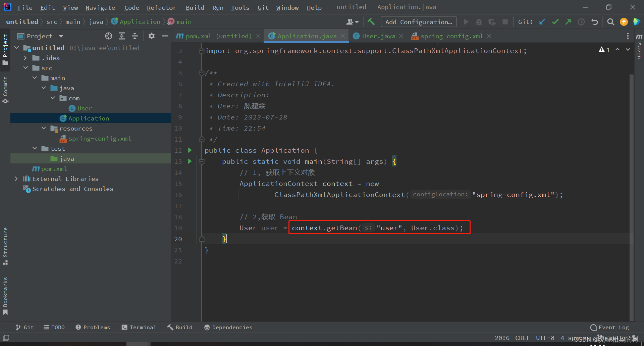Collapse the com package

point(53,98)
